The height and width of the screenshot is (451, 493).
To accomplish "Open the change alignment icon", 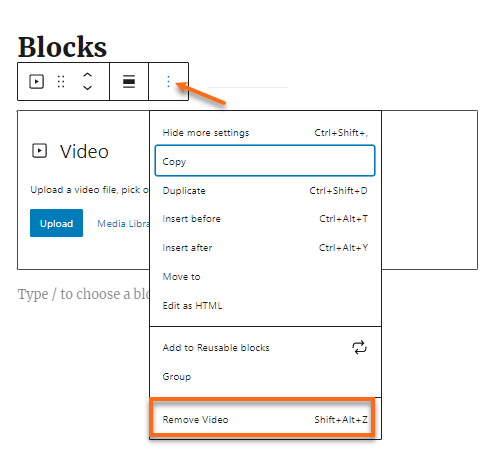I will coord(129,82).
